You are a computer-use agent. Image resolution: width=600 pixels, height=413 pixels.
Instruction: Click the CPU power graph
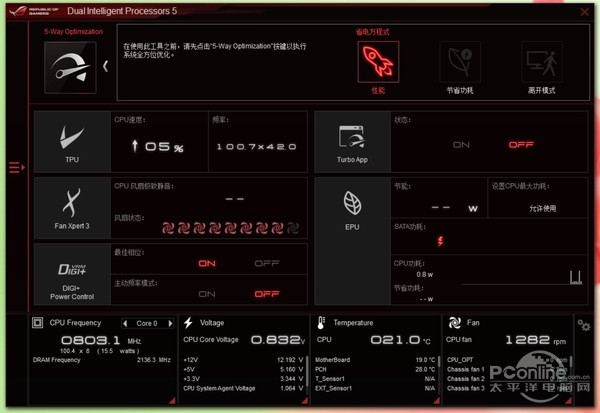pyautogui.click(x=522, y=277)
